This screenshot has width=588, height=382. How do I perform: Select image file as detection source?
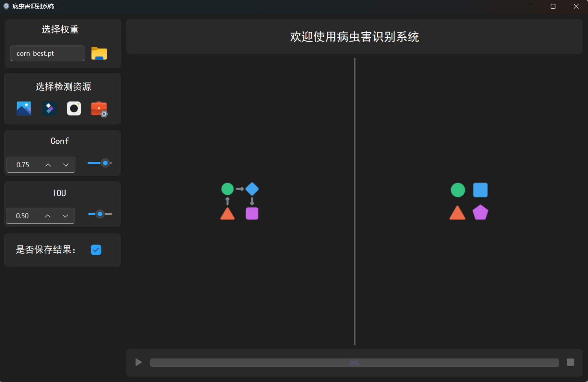coord(24,108)
